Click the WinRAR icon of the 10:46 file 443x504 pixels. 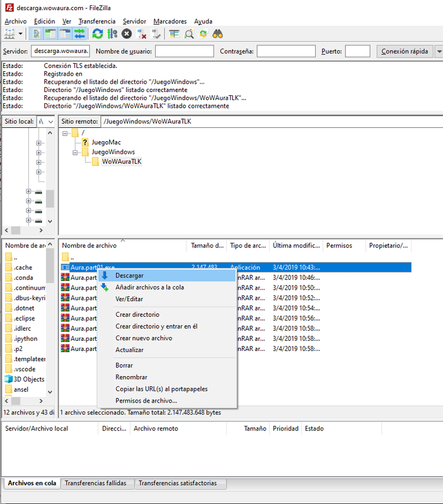click(x=66, y=277)
